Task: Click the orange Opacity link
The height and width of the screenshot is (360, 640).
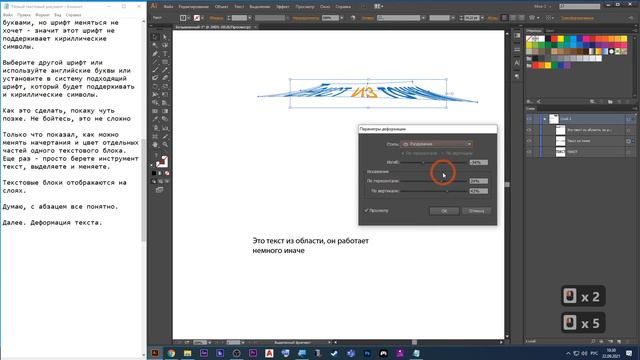Action: tap(305, 18)
